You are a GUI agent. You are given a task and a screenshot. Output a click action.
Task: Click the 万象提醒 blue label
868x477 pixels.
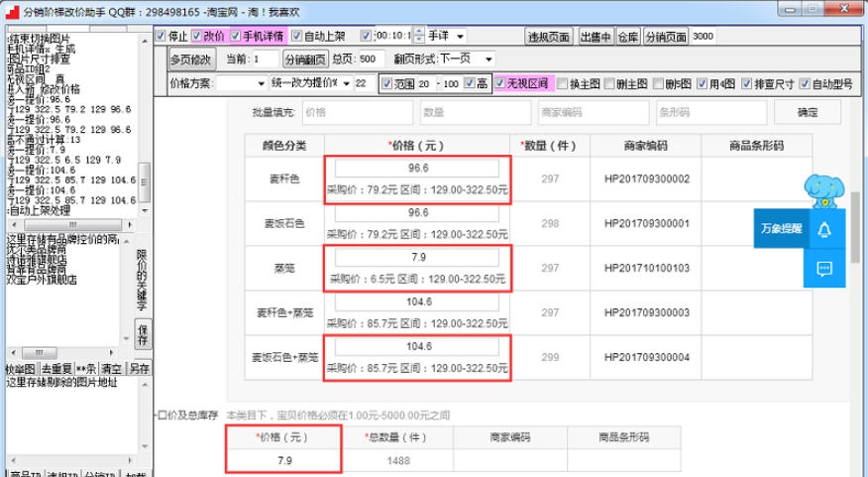click(781, 228)
